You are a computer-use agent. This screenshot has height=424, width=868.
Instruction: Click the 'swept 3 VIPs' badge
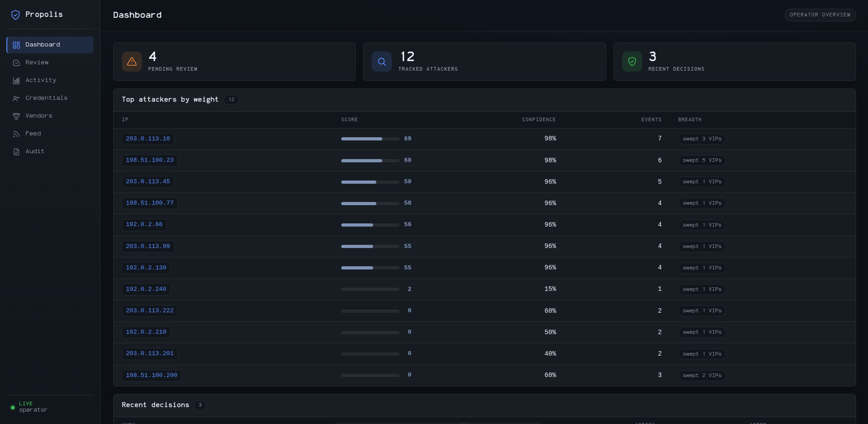point(702,139)
